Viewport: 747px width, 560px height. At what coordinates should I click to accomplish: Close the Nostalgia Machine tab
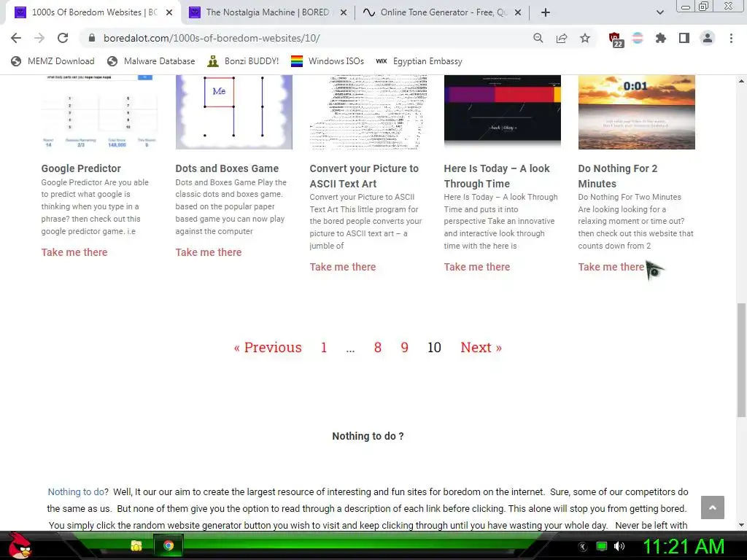click(344, 12)
